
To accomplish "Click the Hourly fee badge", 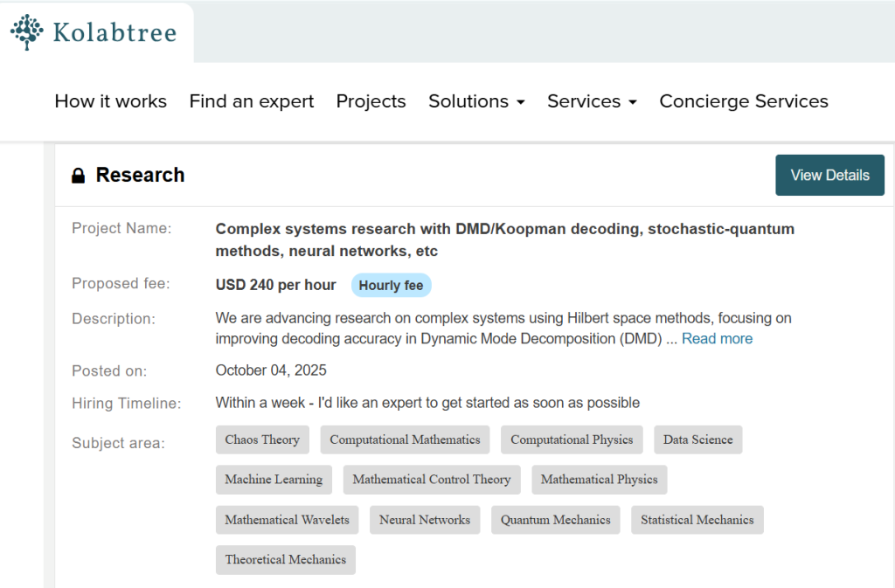I will coord(391,286).
